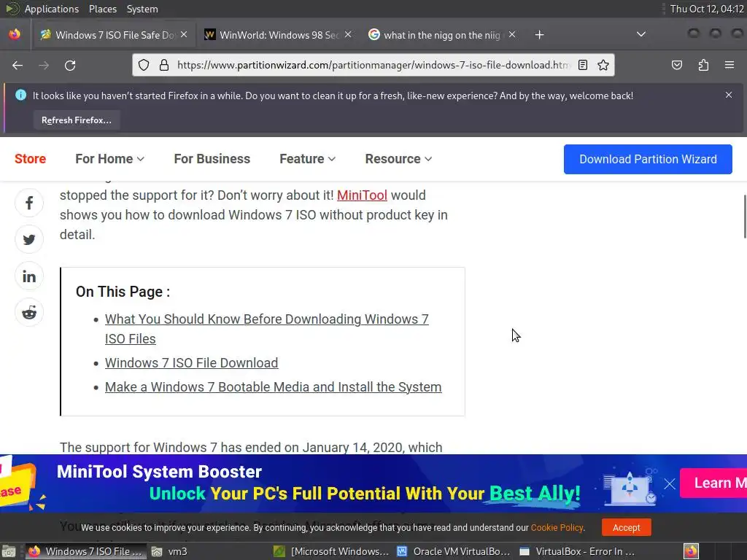Click the Firefox logo in tab bar
747x560 pixels.
point(15,35)
